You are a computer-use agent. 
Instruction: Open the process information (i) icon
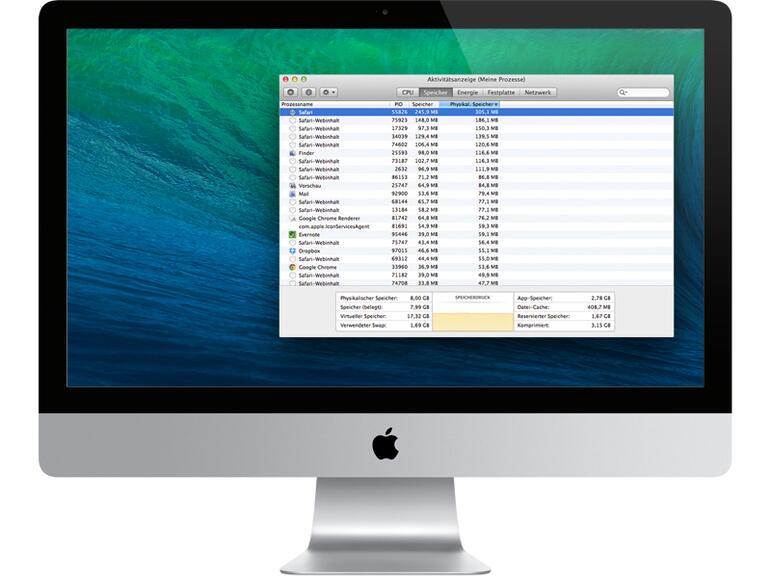tap(308, 92)
